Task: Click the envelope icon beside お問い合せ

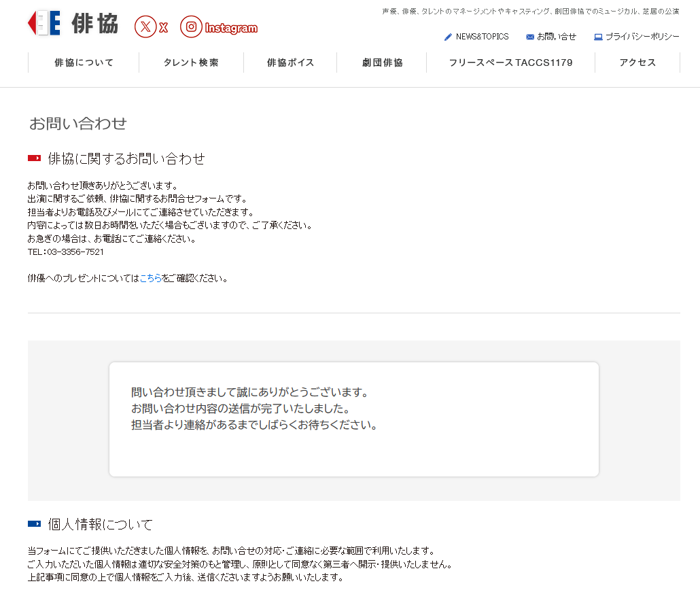Action: tap(530, 37)
